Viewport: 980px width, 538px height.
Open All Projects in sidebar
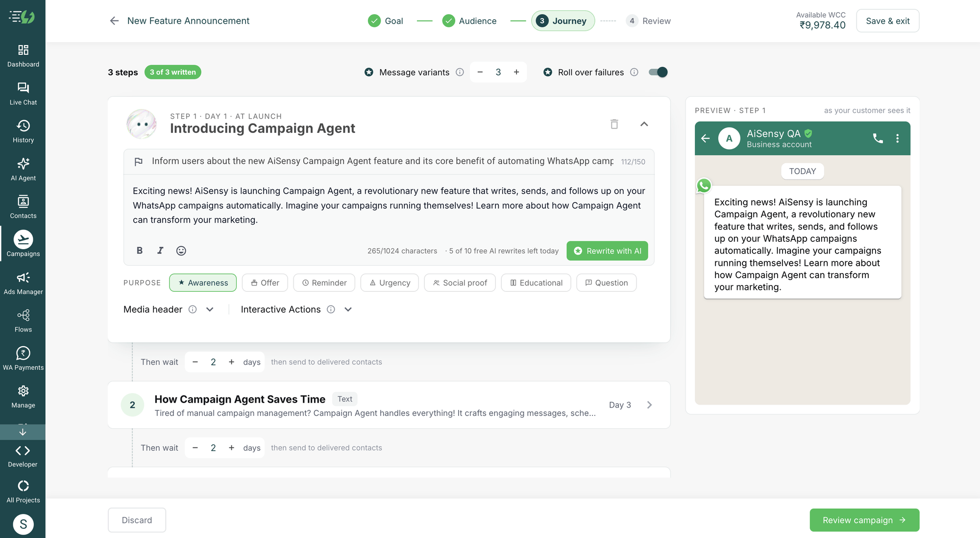23,492
